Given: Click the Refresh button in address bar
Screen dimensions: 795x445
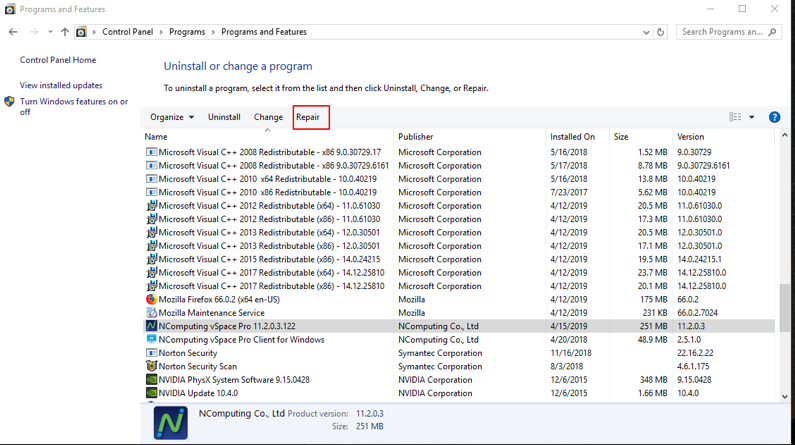Looking at the screenshot, I should pos(660,32).
